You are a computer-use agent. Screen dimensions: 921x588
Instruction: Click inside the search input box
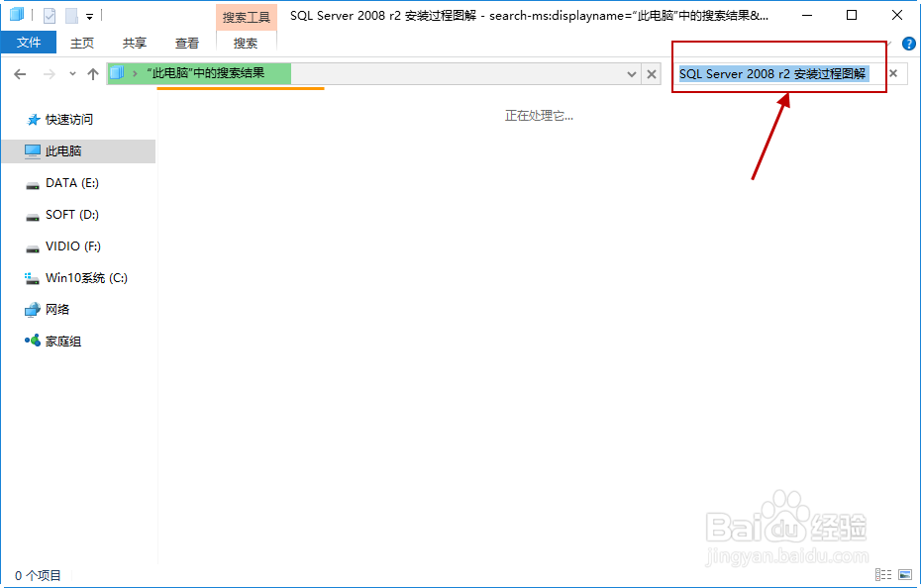(x=772, y=73)
